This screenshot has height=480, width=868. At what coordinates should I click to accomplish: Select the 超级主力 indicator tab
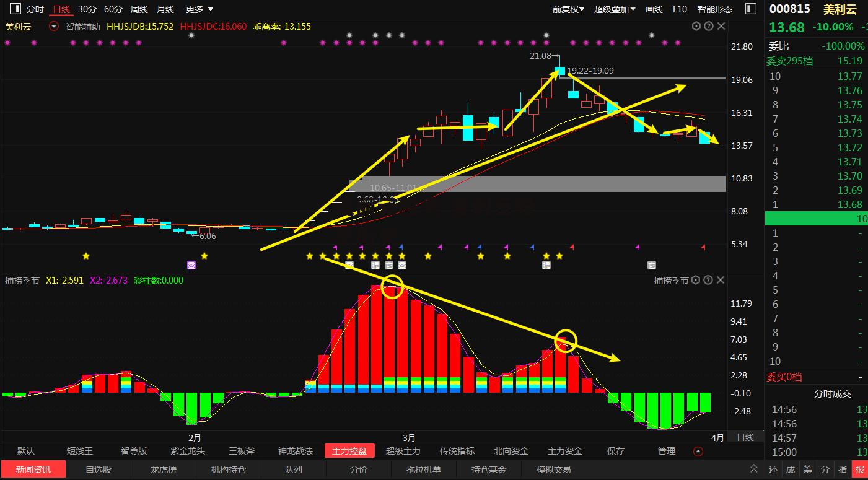(403, 451)
